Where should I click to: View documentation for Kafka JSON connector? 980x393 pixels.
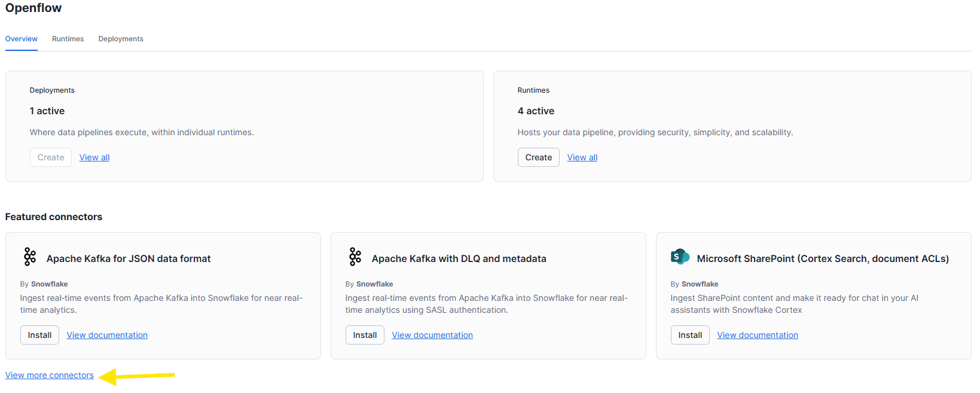[x=107, y=335]
